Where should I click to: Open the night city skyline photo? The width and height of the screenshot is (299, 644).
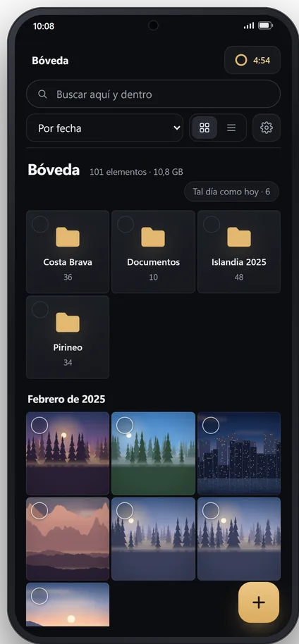click(239, 454)
